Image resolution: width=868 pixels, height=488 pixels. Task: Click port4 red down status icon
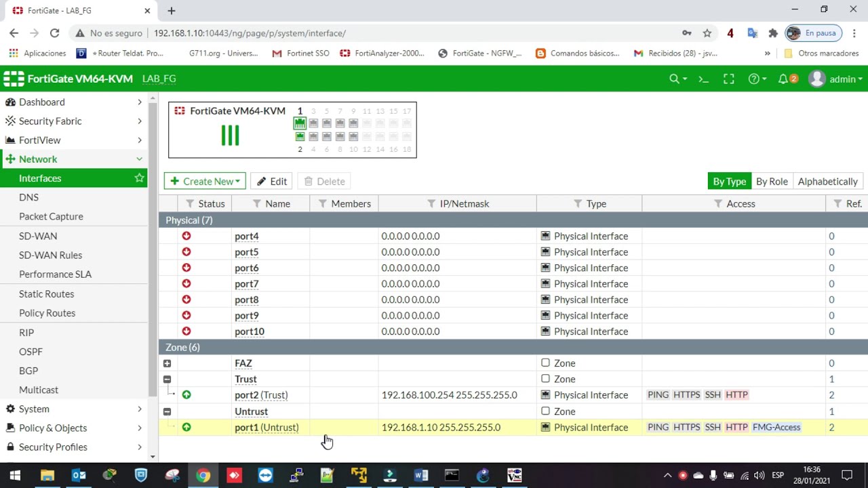(186, 236)
